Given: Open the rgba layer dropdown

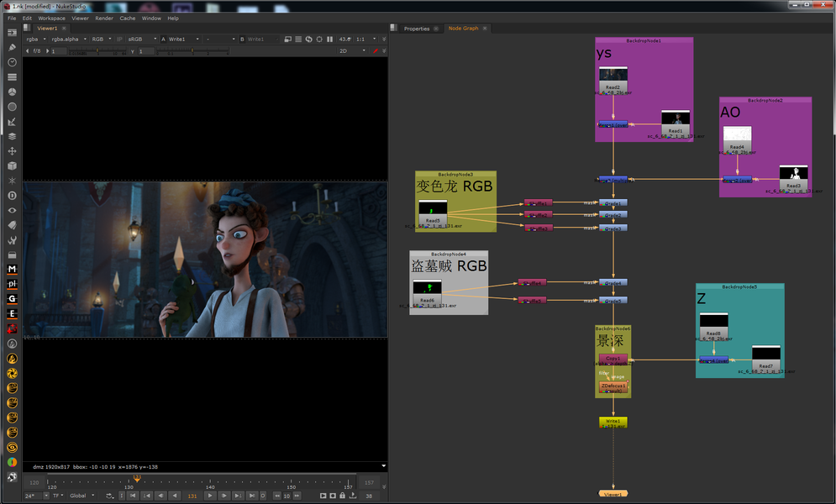Looking at the screenshot, I should pyautogui.click(x=36, y=39).
